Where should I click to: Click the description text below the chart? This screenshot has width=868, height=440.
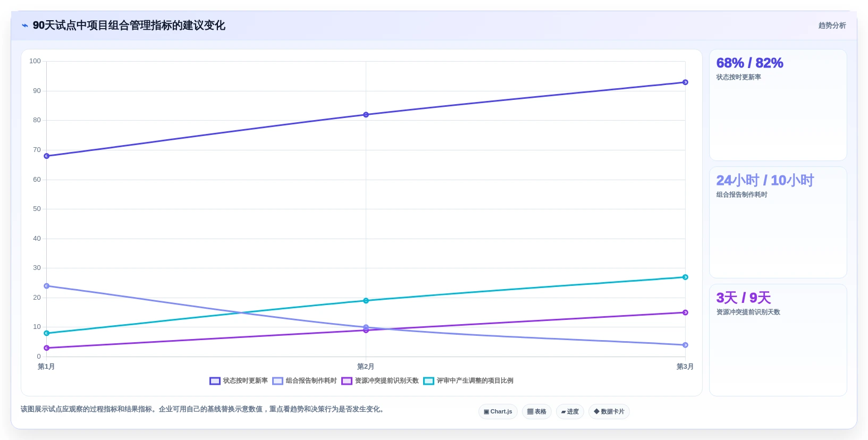(x=203, y=409)
